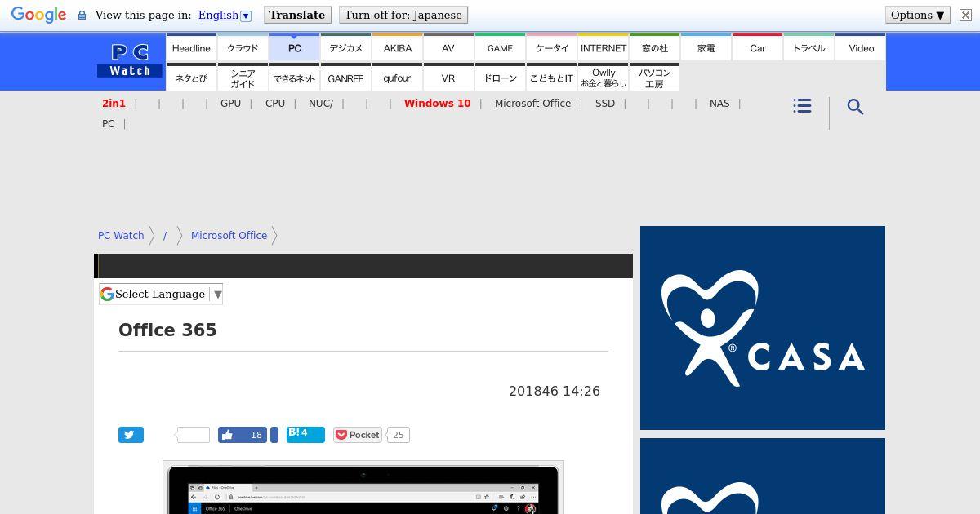The width and height of the screenshot is (980, 514).
Task: Open the こどもとIT site tab
Action: [551, 78]
